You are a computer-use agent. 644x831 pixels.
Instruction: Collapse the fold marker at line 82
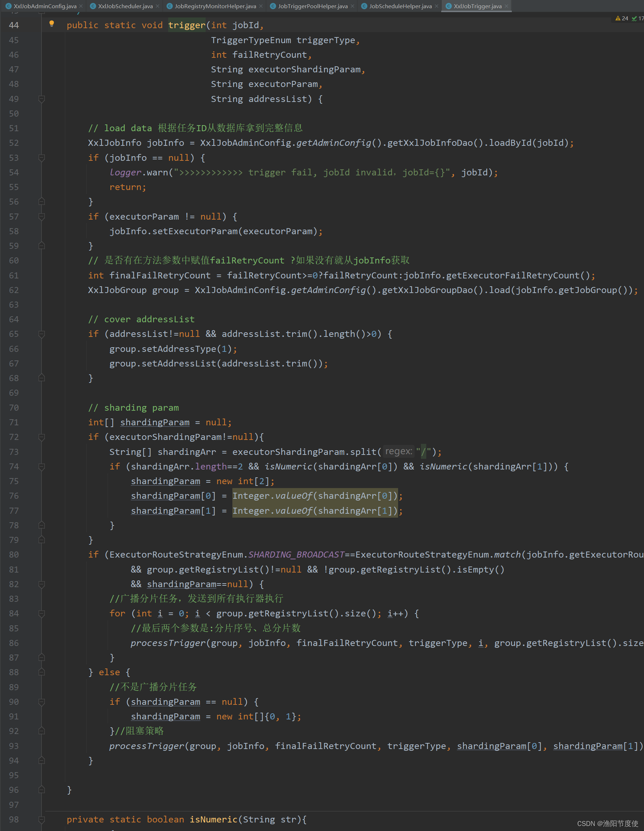(x=42, y=584)
